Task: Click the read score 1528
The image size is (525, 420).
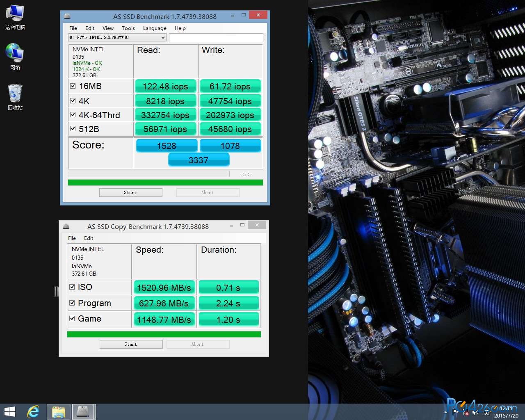Action: point(167,146)
